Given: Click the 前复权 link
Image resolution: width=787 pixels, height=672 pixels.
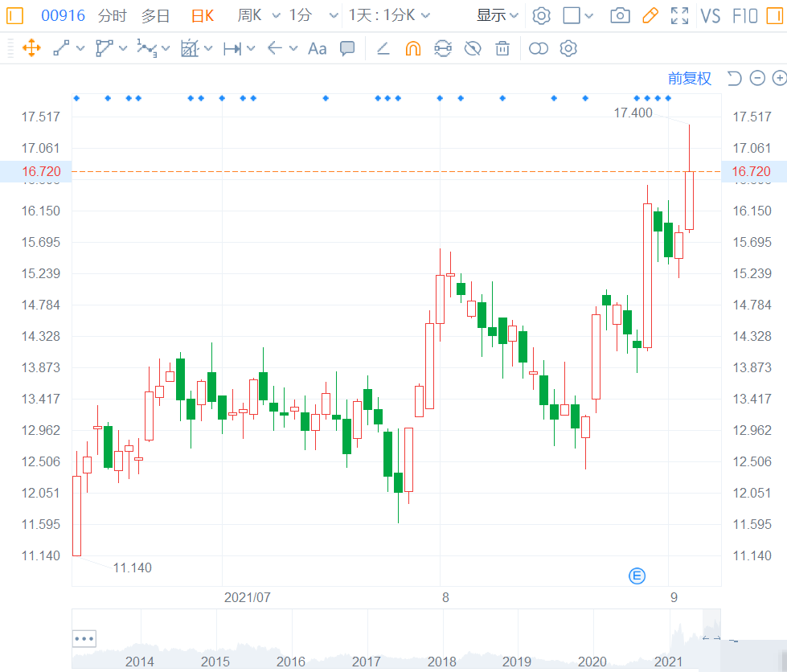Looking at the screenshot, I should coord(690,78).
